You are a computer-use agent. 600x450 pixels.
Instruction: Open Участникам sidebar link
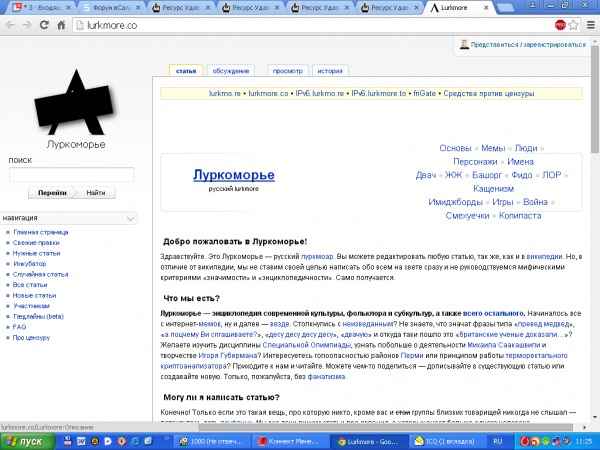pos(31,306)
